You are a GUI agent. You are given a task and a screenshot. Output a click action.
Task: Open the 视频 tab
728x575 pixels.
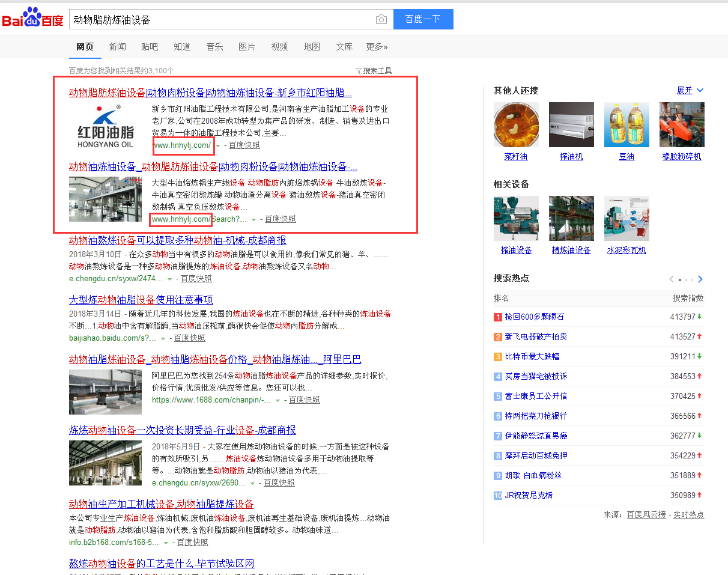[279, 47]
